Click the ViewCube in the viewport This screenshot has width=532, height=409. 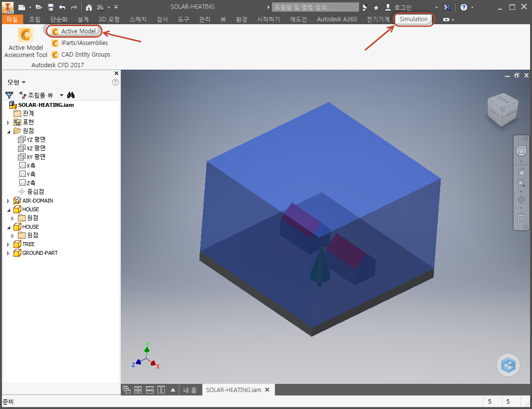point(503,110)
